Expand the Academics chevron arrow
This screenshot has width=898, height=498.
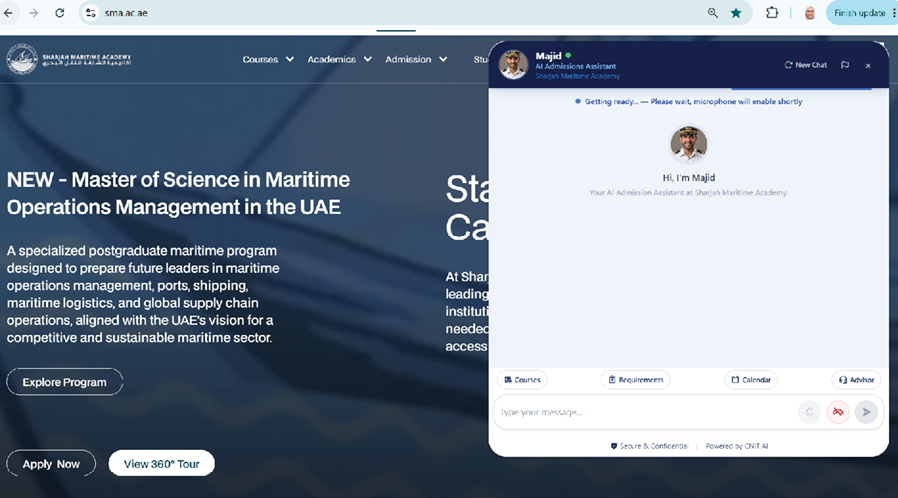pos(368,59)
